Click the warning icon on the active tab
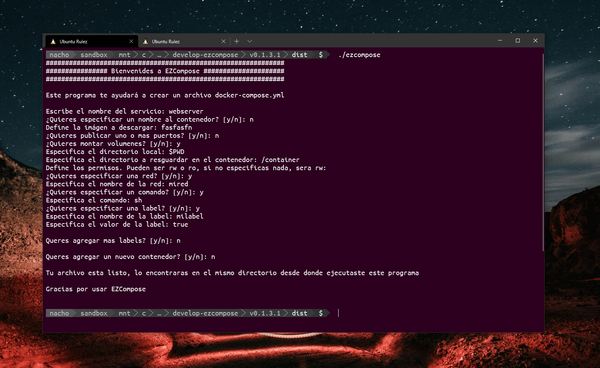The height and width of the screenshot is (368, 600). pos(53,41)
